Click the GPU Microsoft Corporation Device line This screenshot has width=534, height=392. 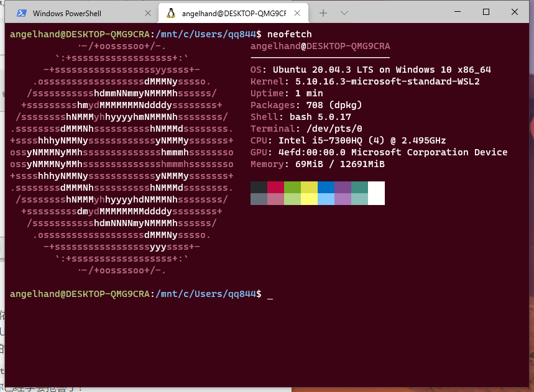click(379, 152)
